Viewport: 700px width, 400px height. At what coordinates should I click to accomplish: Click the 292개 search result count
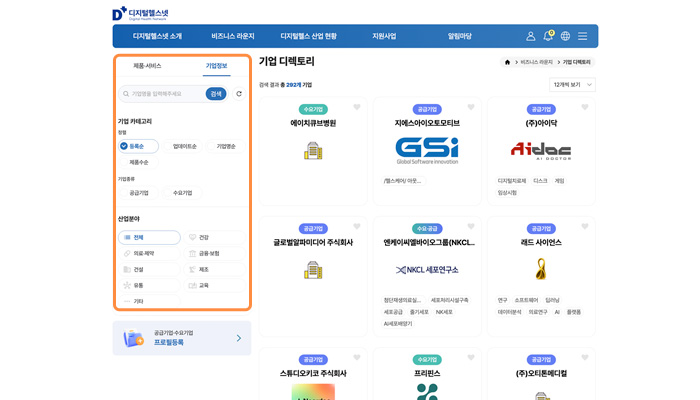click(293, 85)
